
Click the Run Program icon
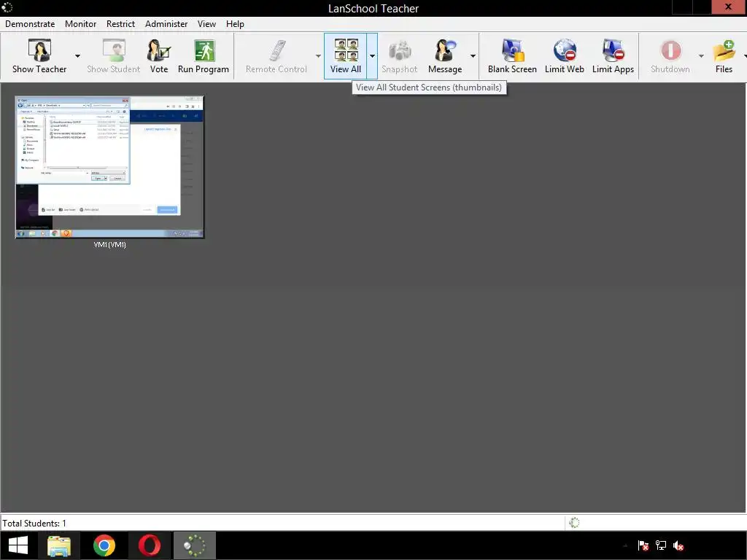(x=204, y=56)
